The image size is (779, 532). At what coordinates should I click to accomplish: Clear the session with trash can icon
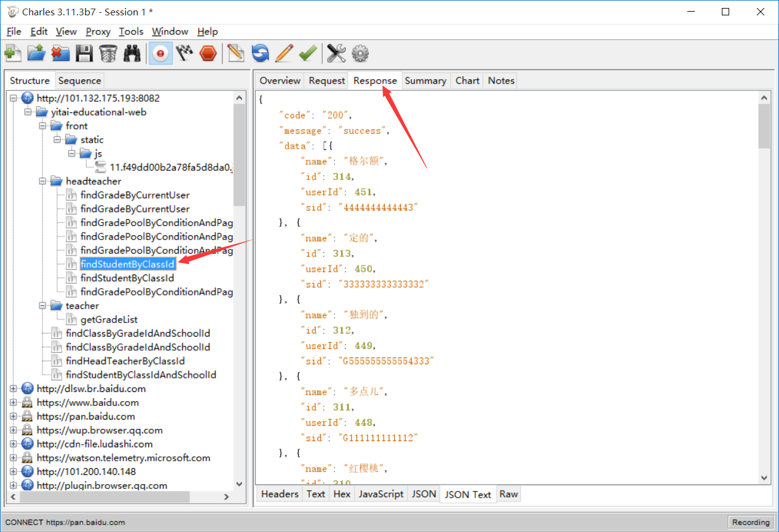(108, 53)
